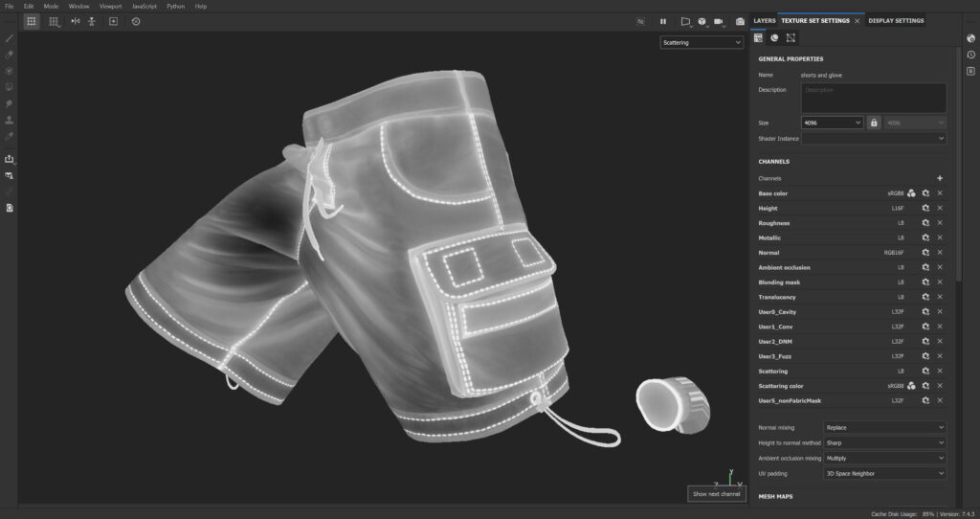This screenshot has width=980, height=519.
Task: Open the Normal mixing Replace dropdown
Action: click(x=884, y=427)
